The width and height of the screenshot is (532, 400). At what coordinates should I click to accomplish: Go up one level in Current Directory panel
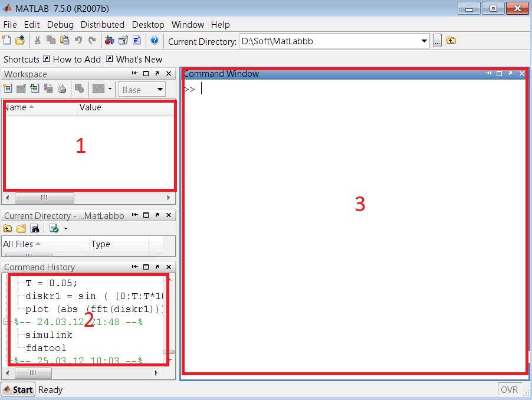pyautogui.click(x=8, y=229)
